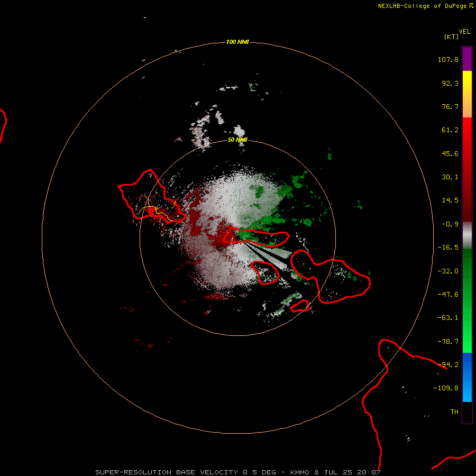Click the blue segment of color bar
Image resolution: width=476 pixels, height=476 pixels.
pyautogui.click(x=467, y=377)
